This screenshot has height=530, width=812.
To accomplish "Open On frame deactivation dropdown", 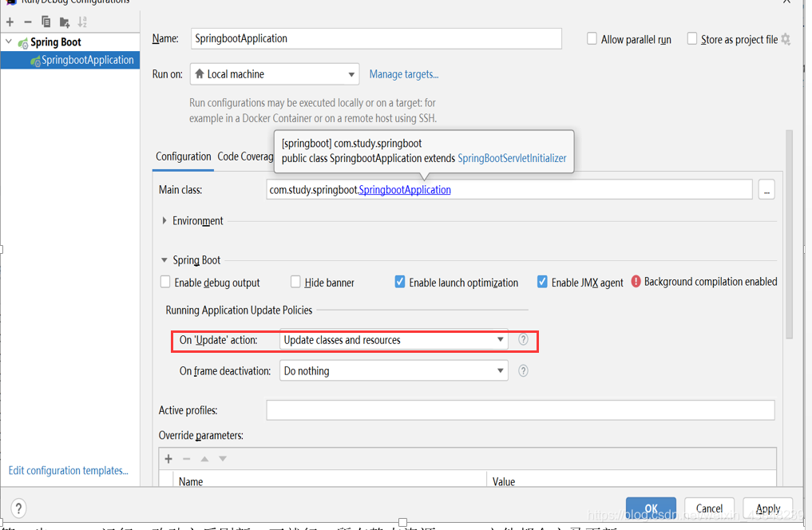I will [394, 370].
